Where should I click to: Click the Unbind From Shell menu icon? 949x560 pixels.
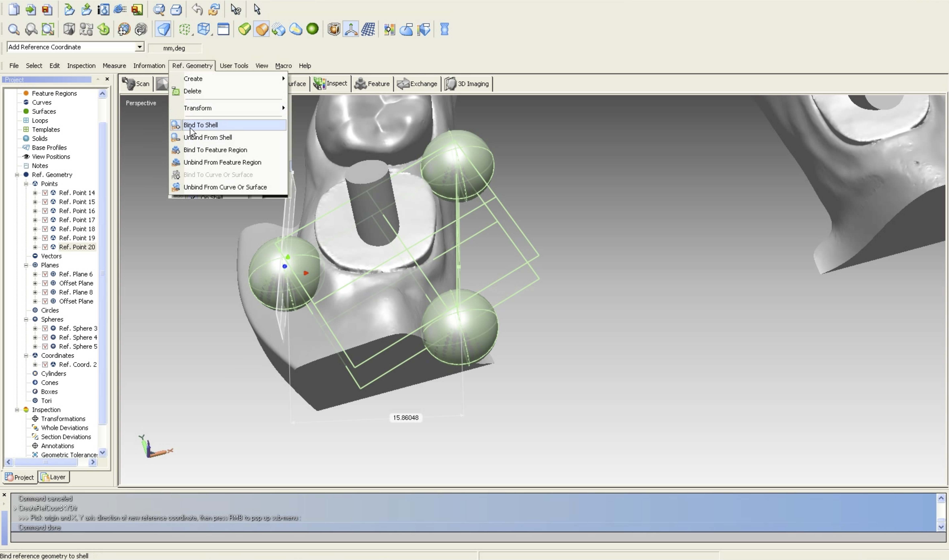coord(175,137)
